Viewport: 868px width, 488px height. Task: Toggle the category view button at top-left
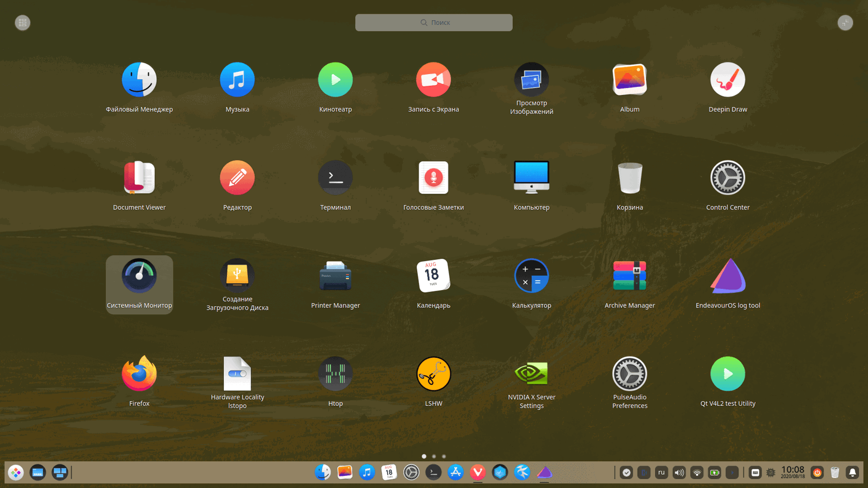click(23, 23)
